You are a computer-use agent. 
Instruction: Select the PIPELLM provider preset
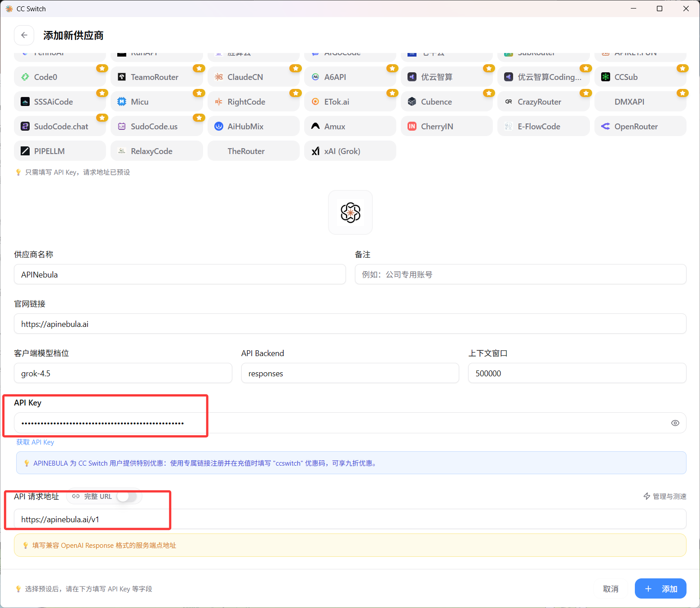tap(60, 151)
